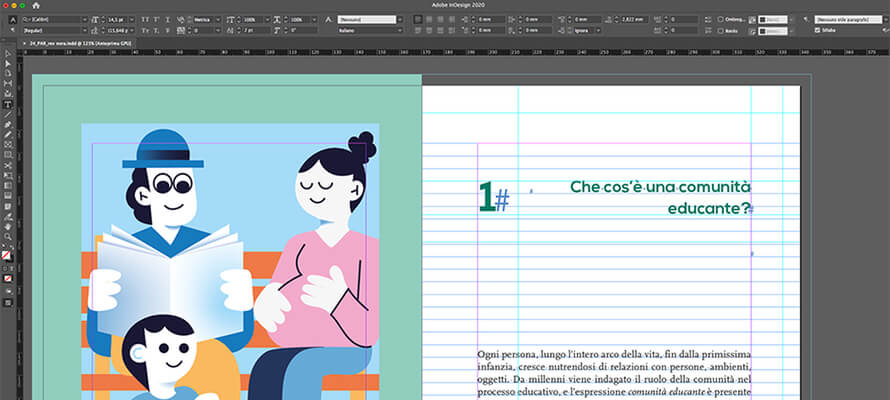Pick the Selection tool arrow

pyautogui.click(x=8, y=53)
